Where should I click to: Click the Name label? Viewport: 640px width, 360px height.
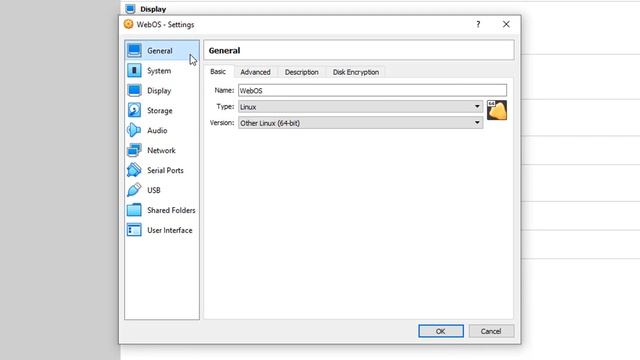[224, 90]
